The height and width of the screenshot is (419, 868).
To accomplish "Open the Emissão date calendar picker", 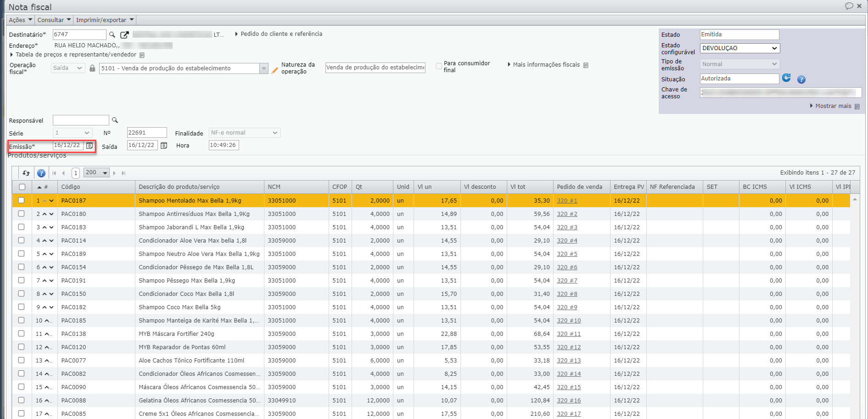I will tap(90, 146).
